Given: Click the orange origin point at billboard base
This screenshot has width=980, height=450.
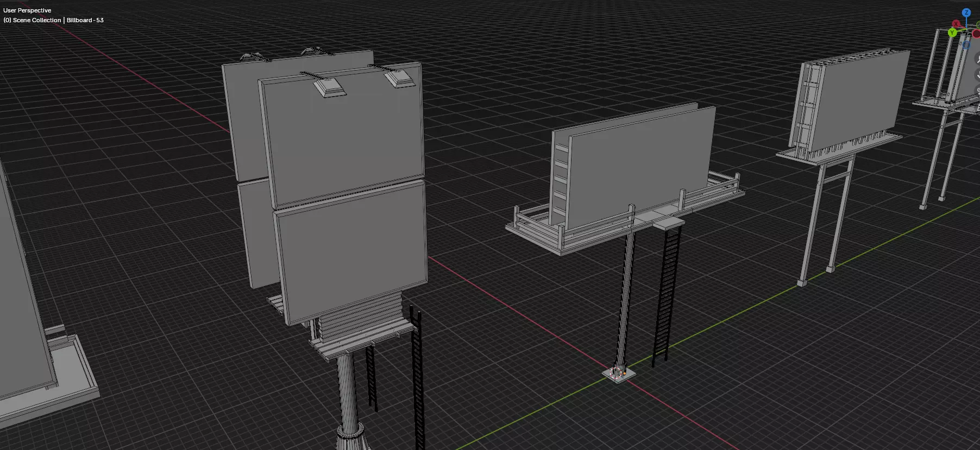Looking at the screenshot, I should tap(624, 373).
